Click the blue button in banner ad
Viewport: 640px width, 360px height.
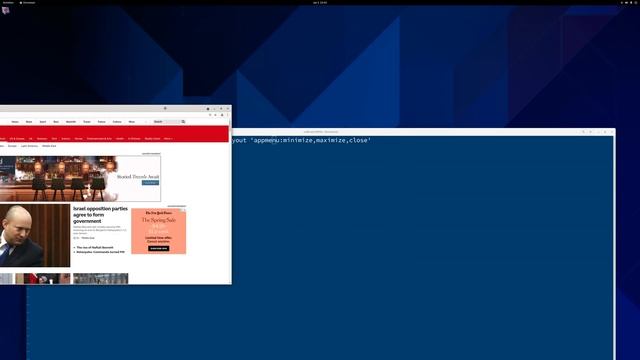[x=150, y=183]
